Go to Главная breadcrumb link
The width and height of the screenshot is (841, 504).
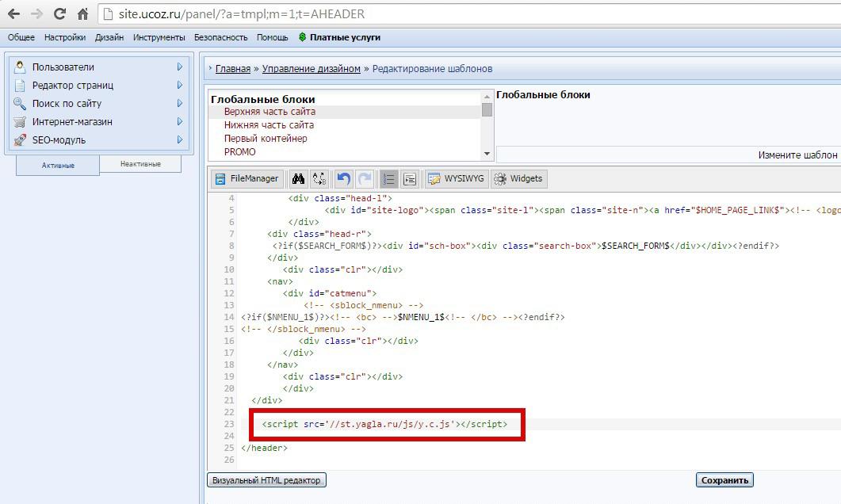233,69
